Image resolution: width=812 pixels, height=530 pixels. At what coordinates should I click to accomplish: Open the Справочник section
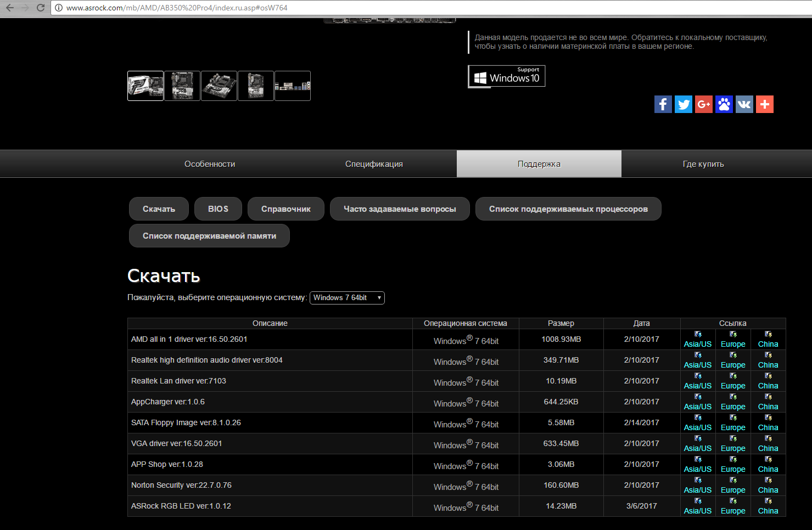point(286,209)
